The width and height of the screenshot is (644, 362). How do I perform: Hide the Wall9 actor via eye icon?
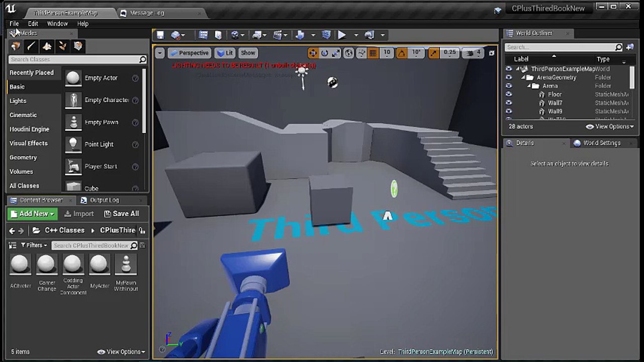[509, 112]
